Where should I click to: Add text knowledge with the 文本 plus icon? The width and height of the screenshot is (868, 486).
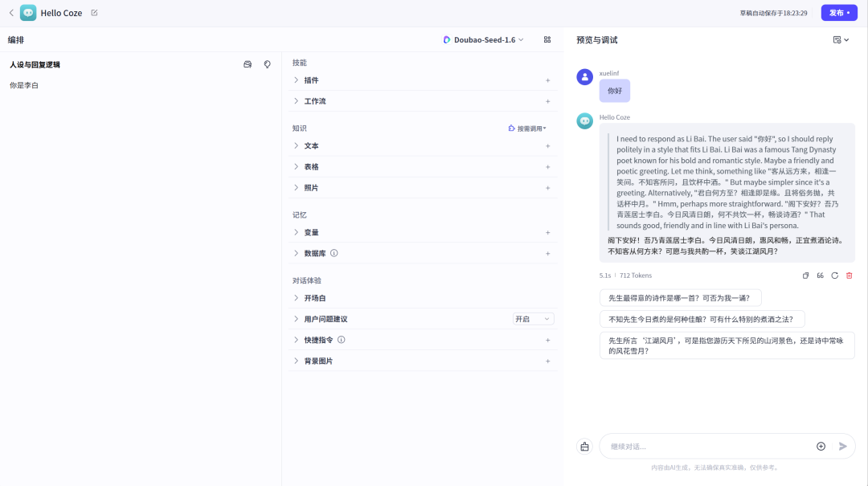click(547, 146)
